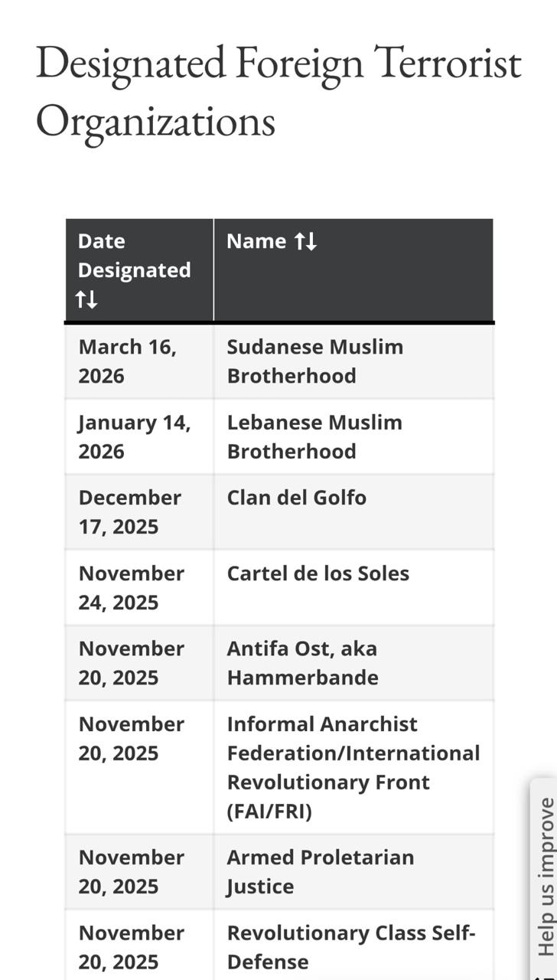
Task: Click the Cartel de los Soles cell
Action: (318, 573)
